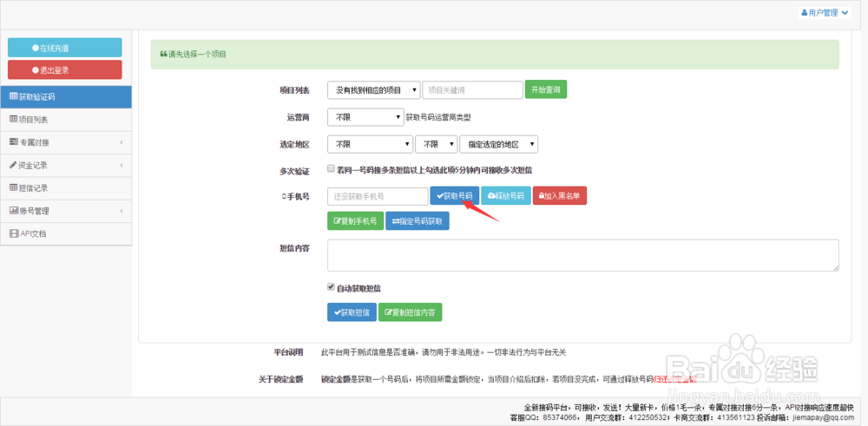Expand the 资金记录 sidebar menu
Image resolution: width=868 pixels, height=426 pixels.
point(66,166)
